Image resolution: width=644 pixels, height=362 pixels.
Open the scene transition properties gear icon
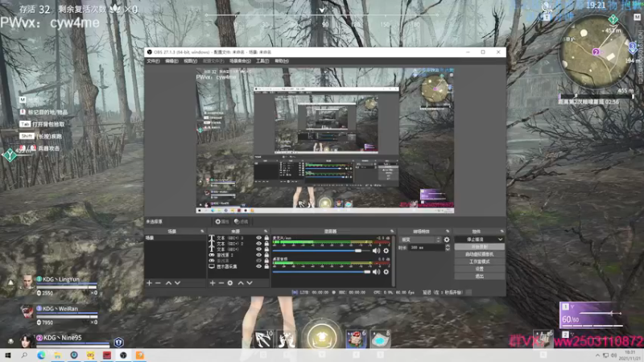pos(447,240)
